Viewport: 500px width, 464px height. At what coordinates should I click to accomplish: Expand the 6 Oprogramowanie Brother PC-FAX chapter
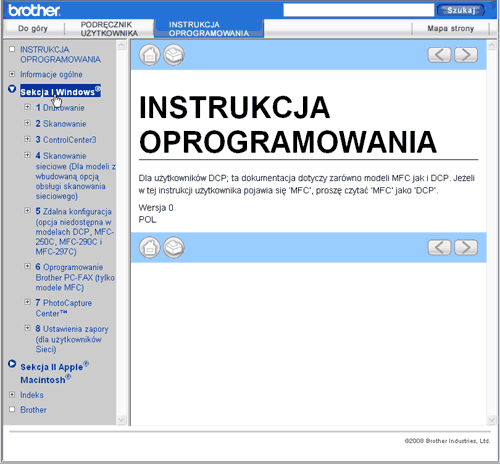pyautogui.click(x=28, y=266)
